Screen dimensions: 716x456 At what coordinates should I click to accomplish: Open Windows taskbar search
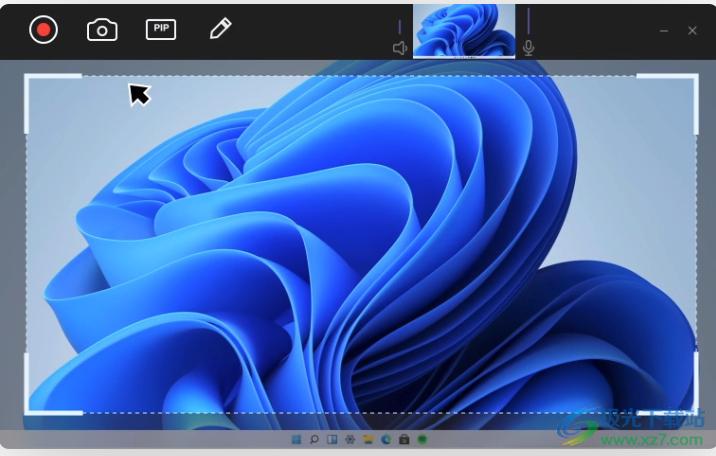coord(314,440)
